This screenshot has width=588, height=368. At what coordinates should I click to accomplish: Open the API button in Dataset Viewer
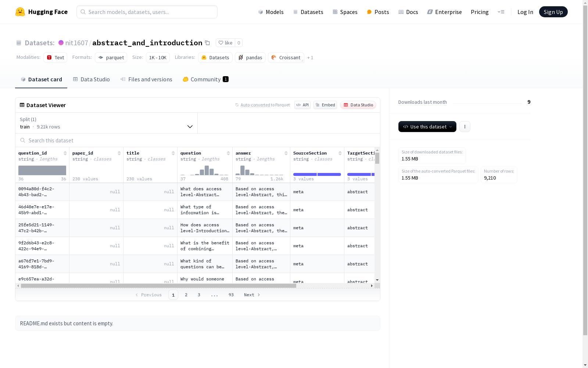(302, 105)
